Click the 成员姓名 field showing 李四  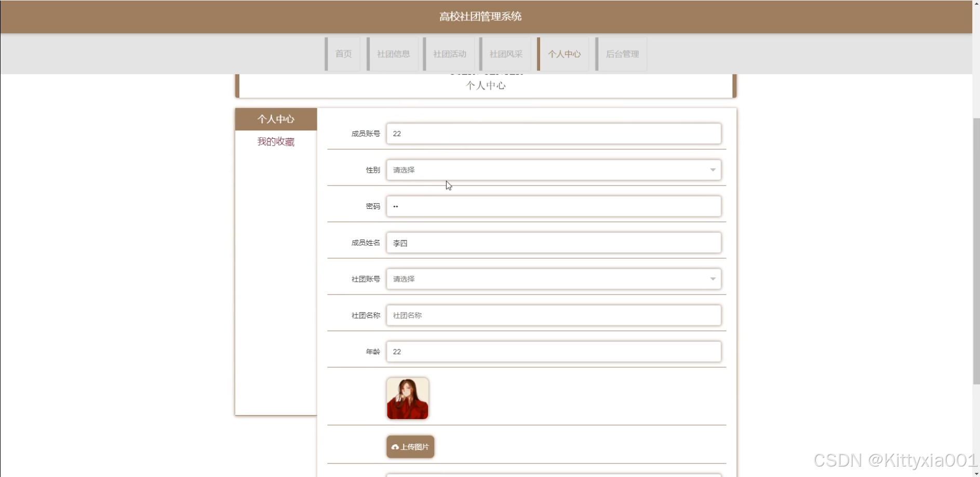(x=554, y=243)
